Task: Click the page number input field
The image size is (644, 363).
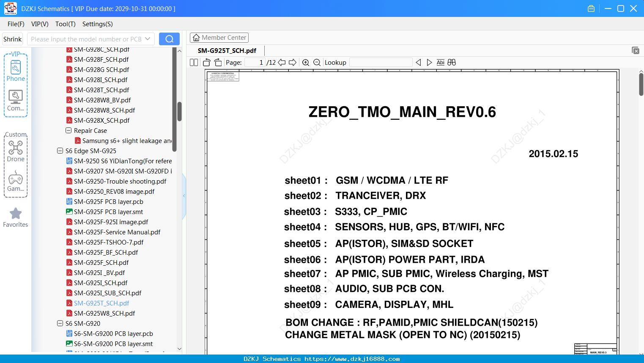Action: [255, 63]
